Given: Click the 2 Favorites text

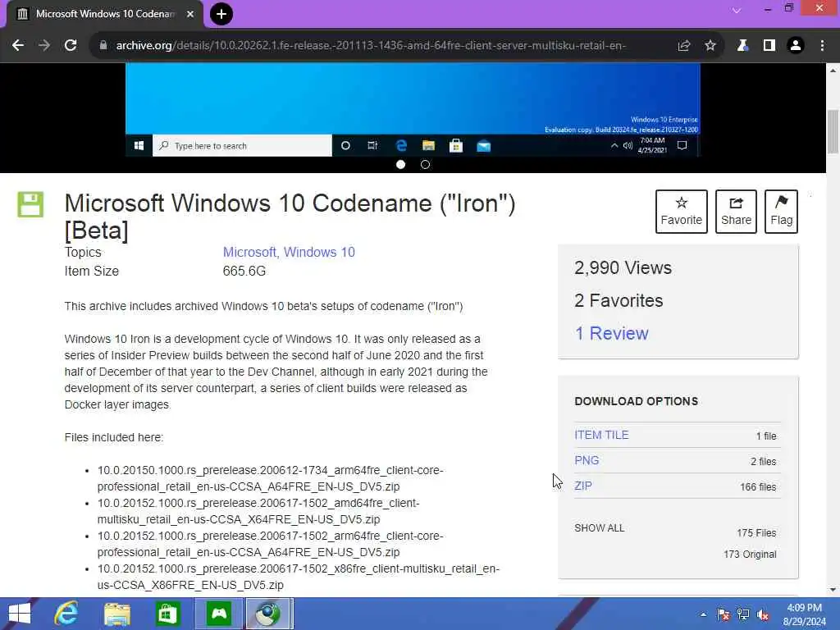Looking at the screenshot, I should tap(619, 300).
